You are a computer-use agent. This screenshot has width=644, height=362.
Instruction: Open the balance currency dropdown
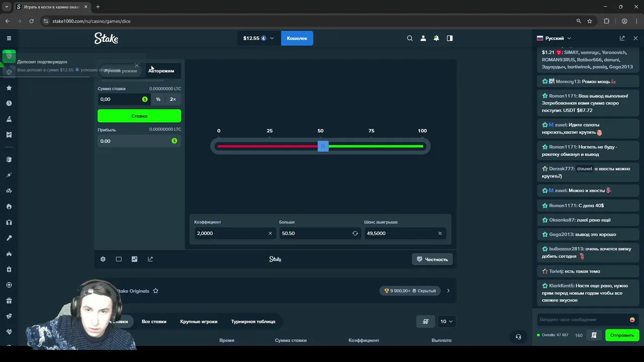click(x=259, y=38)
